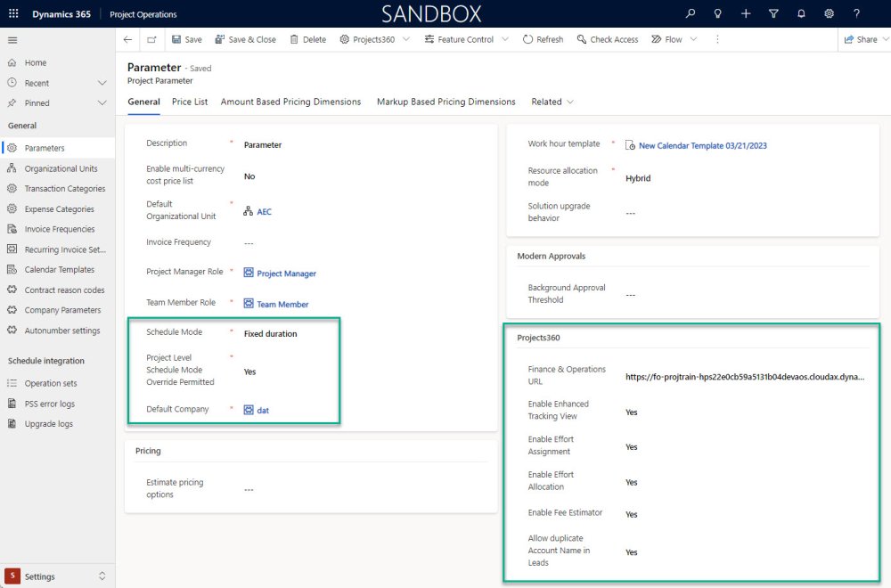Screen dimensions: 891x588
Task: Open the Related tab dropdown
Action: tap(552, 102)
